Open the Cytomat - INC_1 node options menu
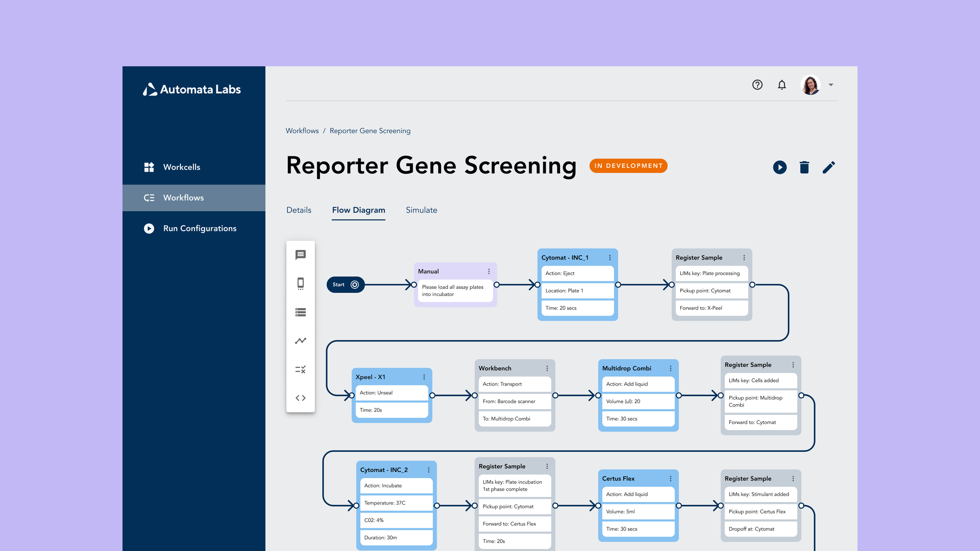 [610, 257]
